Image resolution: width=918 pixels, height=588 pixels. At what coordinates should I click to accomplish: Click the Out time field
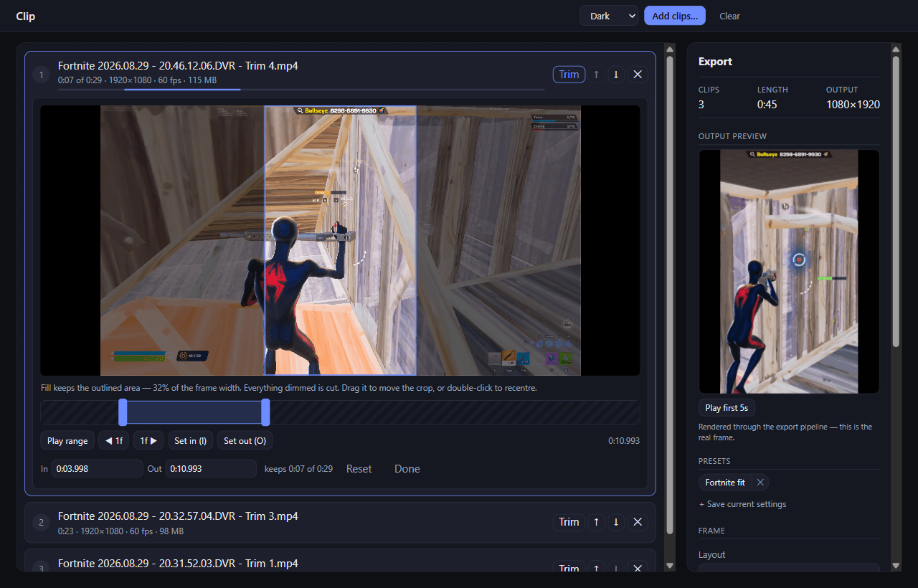(x=211, y=469)
